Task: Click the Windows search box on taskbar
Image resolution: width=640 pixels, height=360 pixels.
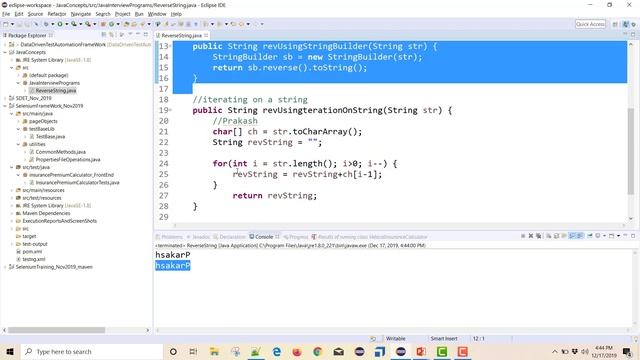Action: (x=92, y=351)
